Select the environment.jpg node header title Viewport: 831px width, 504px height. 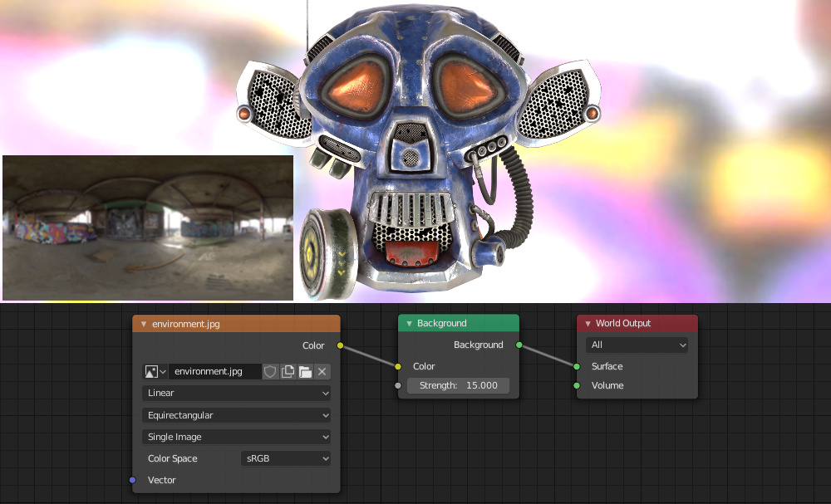[x=185, y=324]
